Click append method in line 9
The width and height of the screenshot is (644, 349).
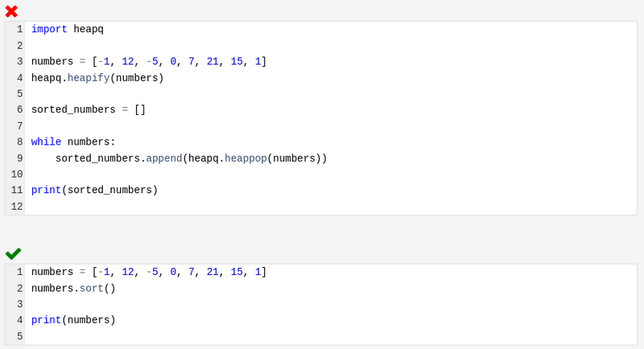(164, 158)
